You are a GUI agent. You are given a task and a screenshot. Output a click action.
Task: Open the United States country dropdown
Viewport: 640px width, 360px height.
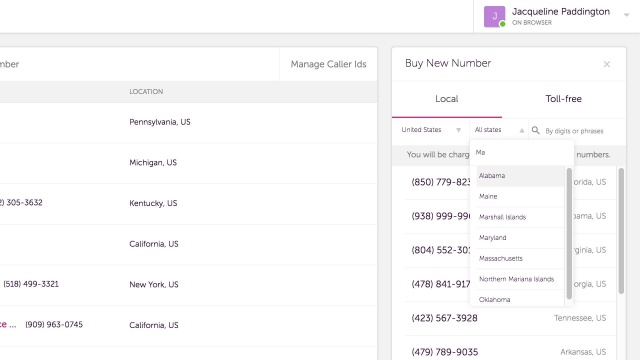coord(431,130)
